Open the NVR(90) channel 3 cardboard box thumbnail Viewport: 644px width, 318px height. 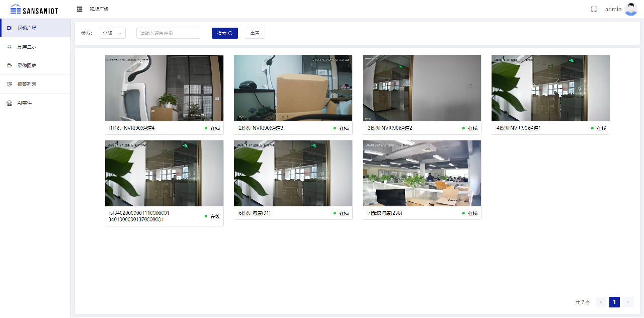coord(293,88)
